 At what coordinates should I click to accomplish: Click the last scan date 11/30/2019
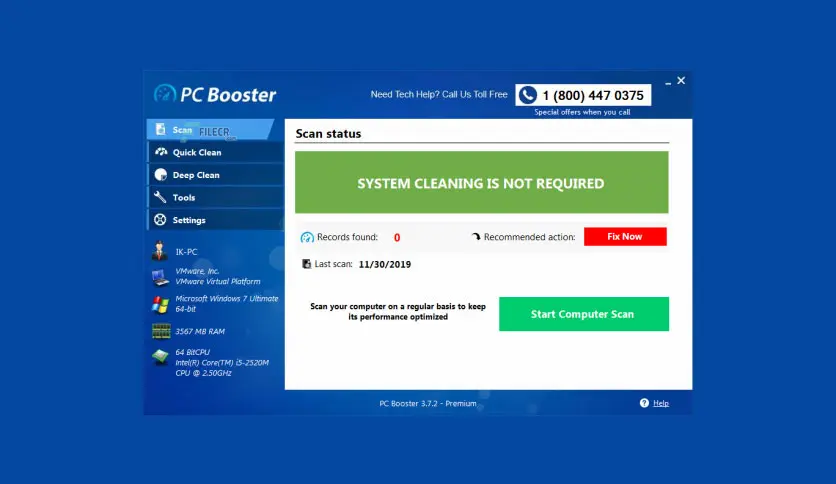tap(385, 264)
